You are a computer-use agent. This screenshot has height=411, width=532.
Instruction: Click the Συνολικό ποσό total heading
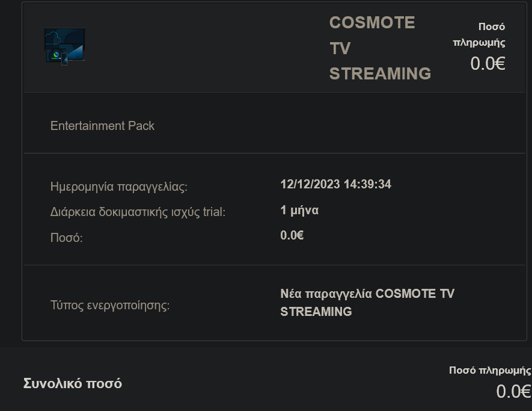pyautogui.click(x=72, y=383)
